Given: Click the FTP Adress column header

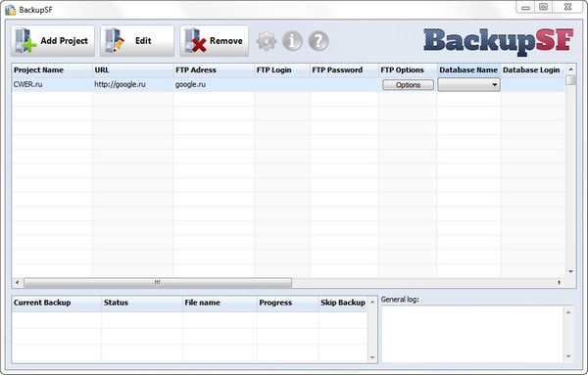Looking at the screenshot, I should 214,70.
